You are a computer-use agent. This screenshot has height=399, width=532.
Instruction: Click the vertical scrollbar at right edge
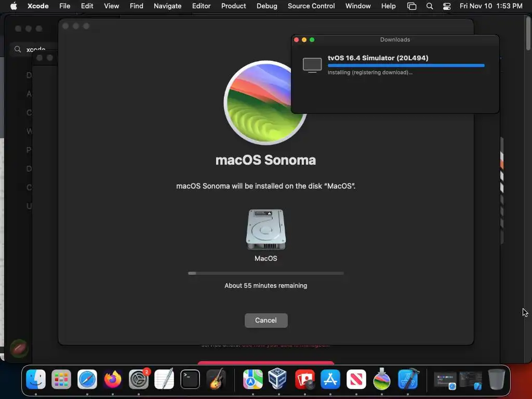point(528,34)
